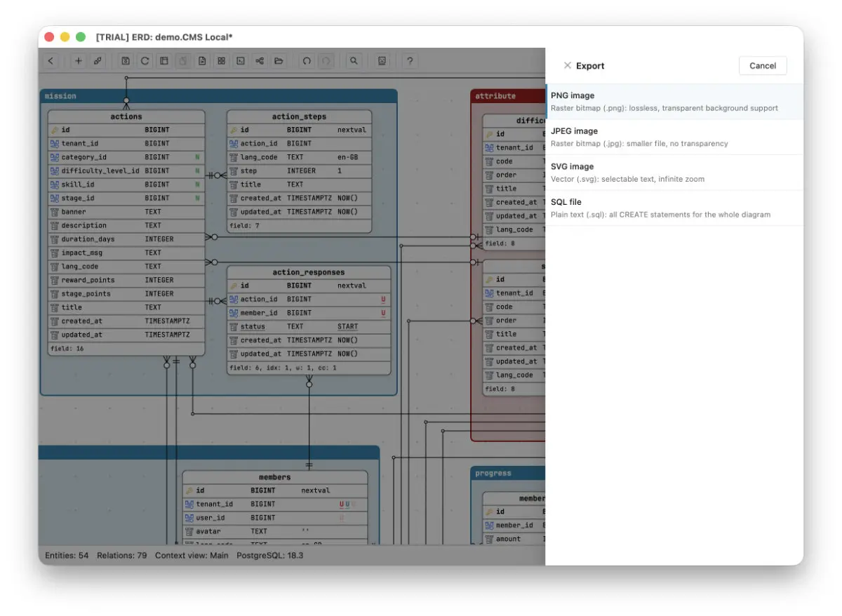Click the link relation toolbar icon

pyautogui.click(x=98, y=61)
